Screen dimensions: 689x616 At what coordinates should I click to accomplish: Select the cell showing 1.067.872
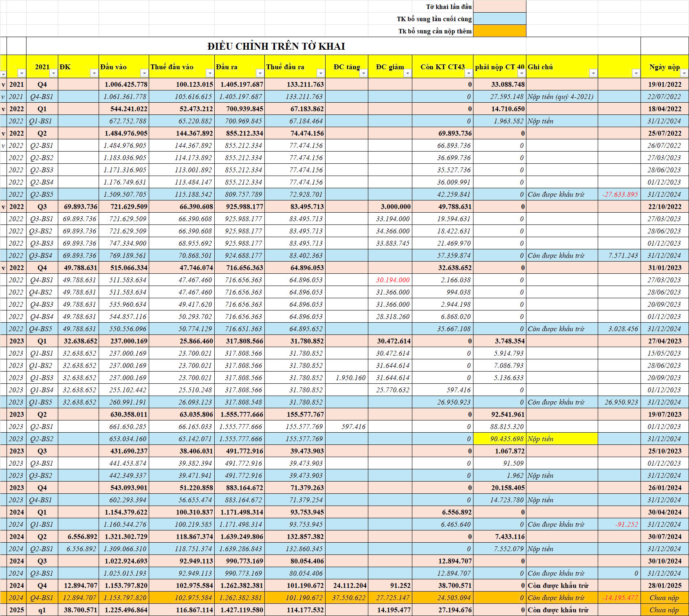point(500,451)
